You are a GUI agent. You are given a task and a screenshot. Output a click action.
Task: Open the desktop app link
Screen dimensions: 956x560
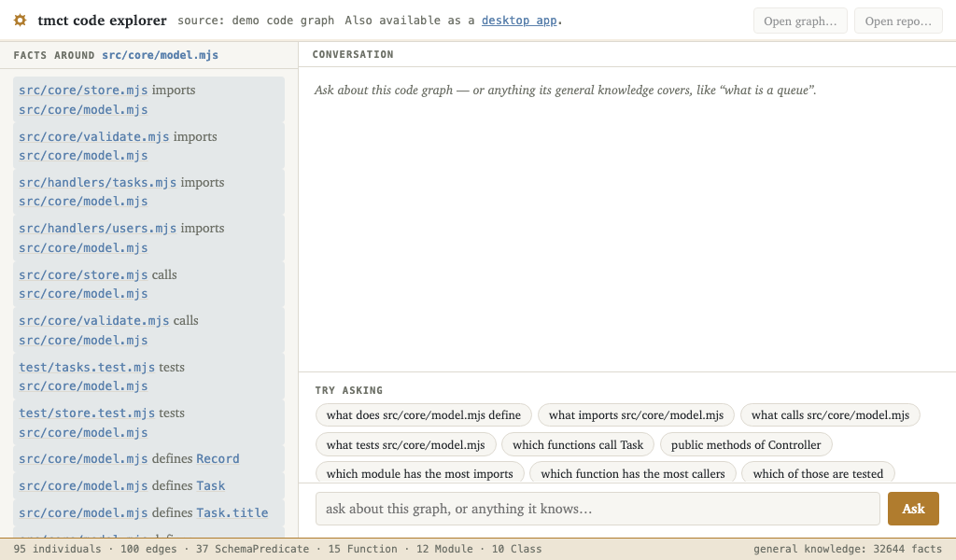tap(519, 21)
